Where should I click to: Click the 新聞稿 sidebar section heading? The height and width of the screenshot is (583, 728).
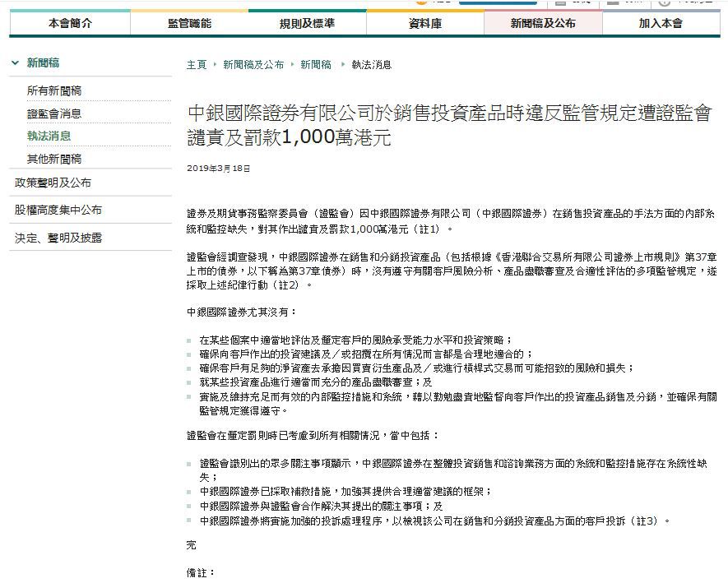pos(43,62)
